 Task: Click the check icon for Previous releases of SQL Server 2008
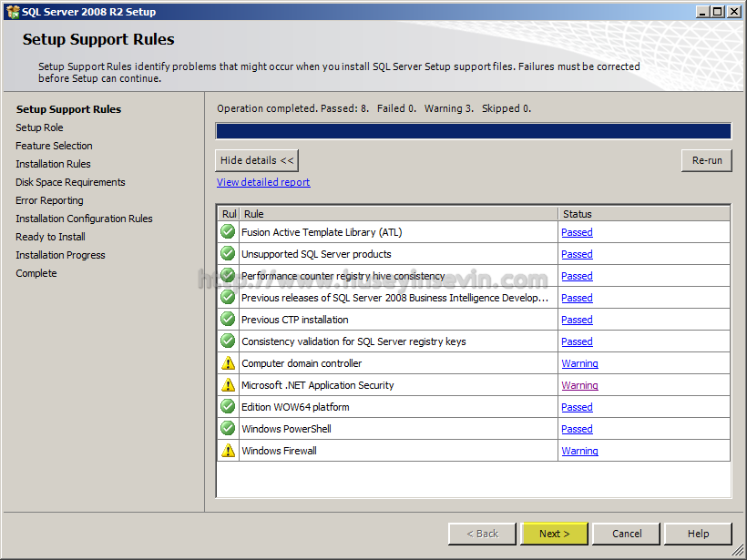pyautogui.click(x=228, y=298)
